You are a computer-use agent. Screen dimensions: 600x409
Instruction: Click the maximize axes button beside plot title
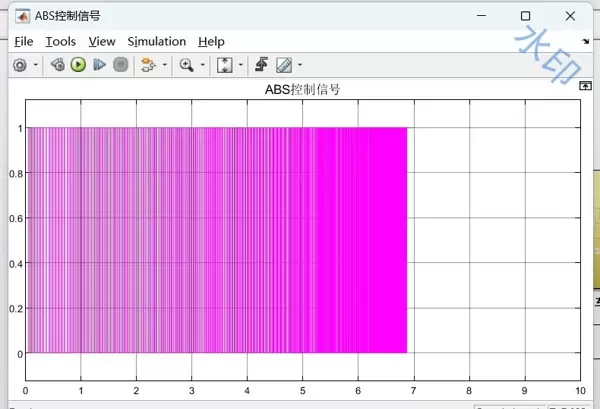tap(585, 87)
